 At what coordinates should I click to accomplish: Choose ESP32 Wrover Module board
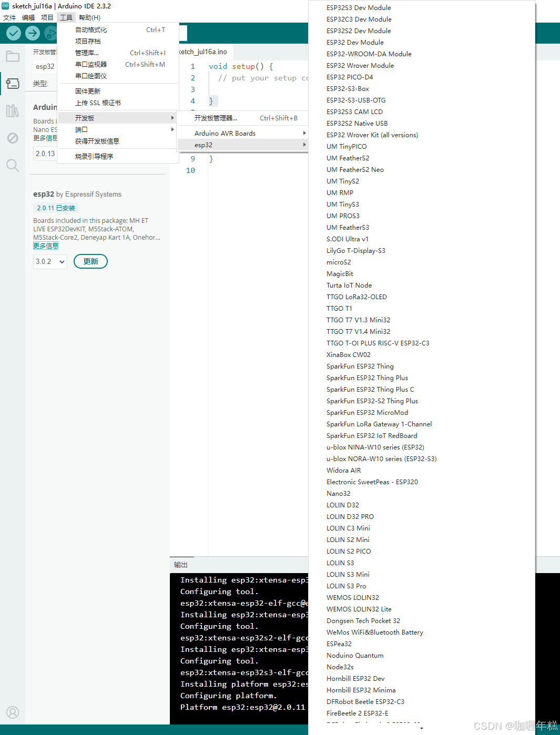(422, 66)
